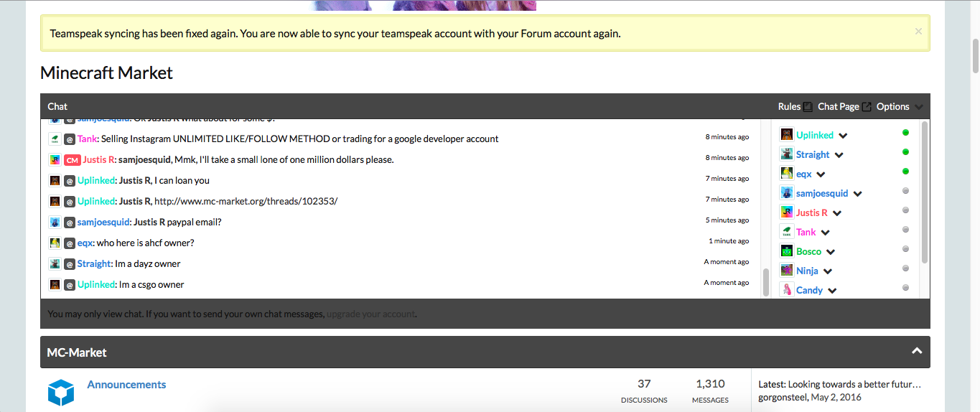Viewport: 980px width, 412px height.
Task: Open Uplinked's name in the user list
Action: point(815,135)
